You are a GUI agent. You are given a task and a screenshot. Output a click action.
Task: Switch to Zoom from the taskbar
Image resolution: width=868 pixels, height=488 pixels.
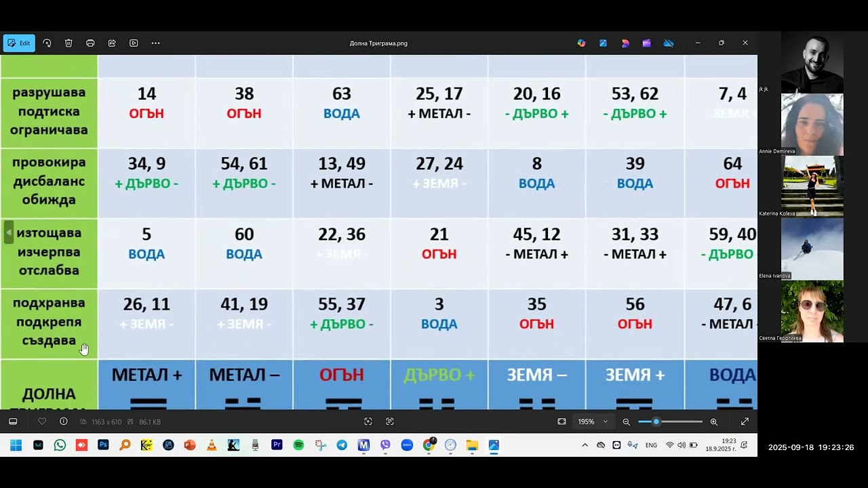pyautogui.click(x=407, y=445)
